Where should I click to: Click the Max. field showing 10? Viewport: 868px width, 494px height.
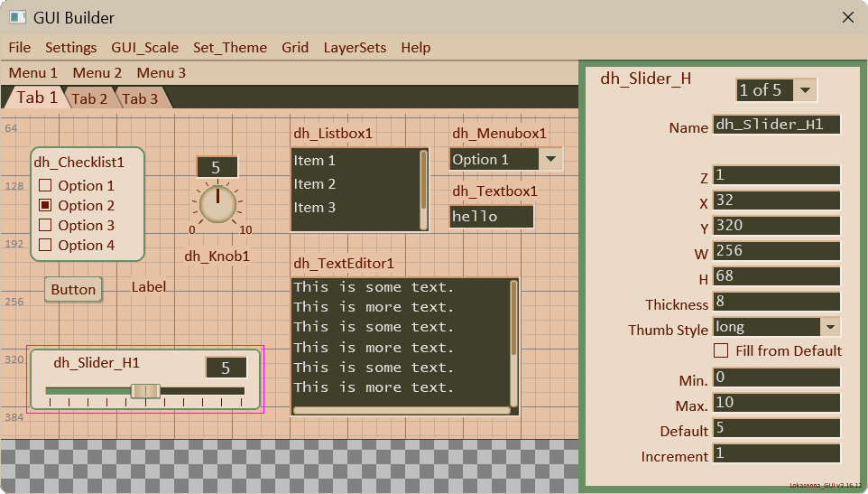point(776,403)
